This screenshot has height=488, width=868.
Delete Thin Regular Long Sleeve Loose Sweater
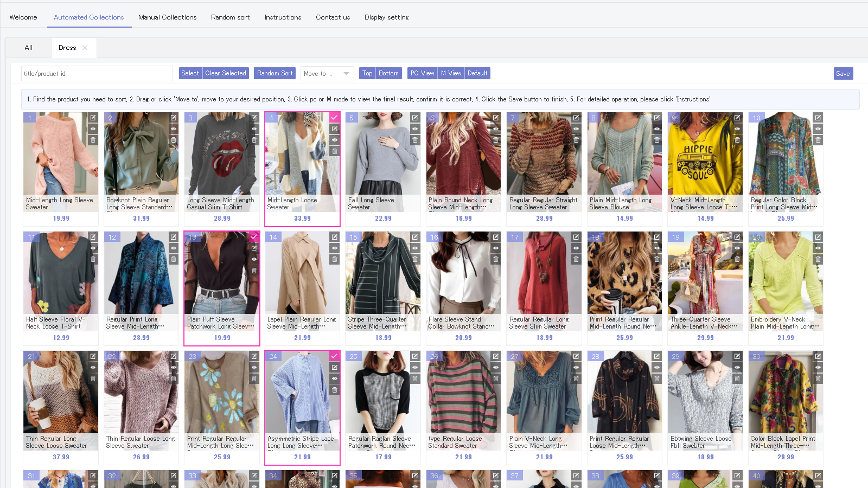pyautogui.click(x=93, y=378)
